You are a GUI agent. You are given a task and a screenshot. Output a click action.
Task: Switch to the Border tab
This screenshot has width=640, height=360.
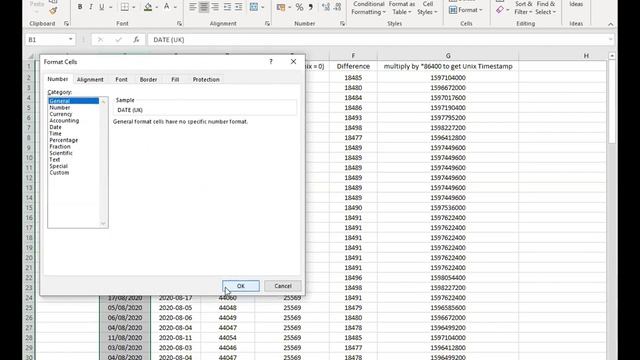(148, 80)
